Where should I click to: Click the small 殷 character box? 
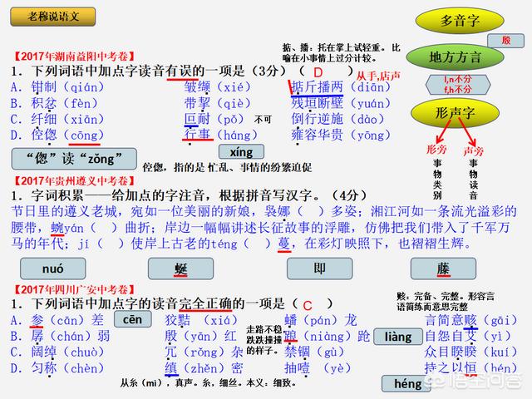pos(506,40)
